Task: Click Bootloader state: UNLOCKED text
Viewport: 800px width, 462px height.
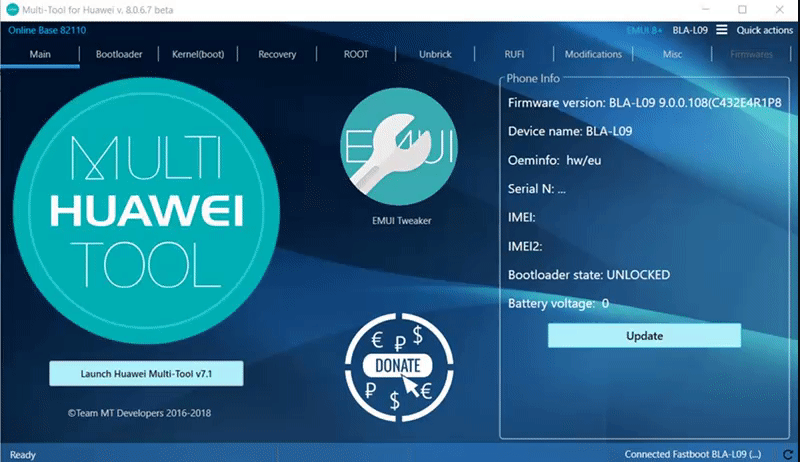Action: coord(589,275)
